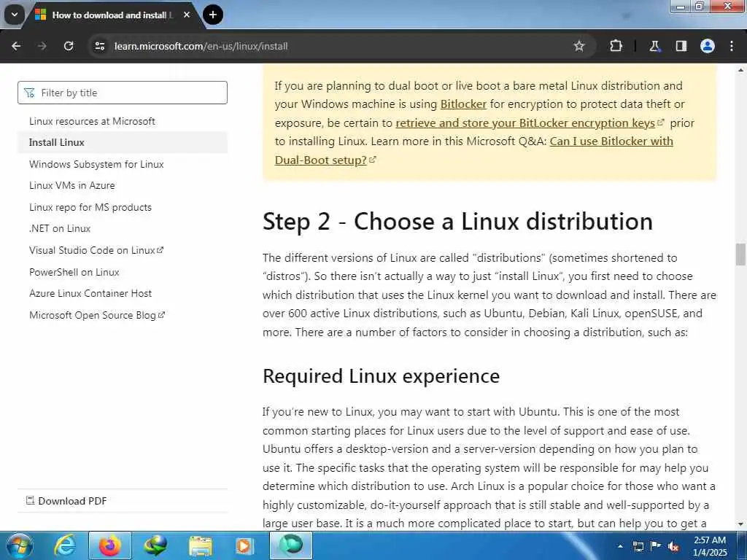Toggle the browser side panel

click(681, 46)
